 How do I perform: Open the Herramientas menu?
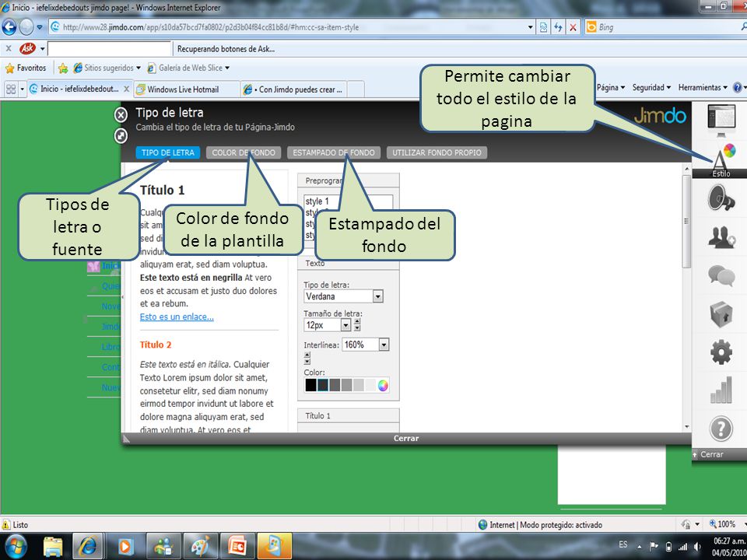(x=703, y=88)
